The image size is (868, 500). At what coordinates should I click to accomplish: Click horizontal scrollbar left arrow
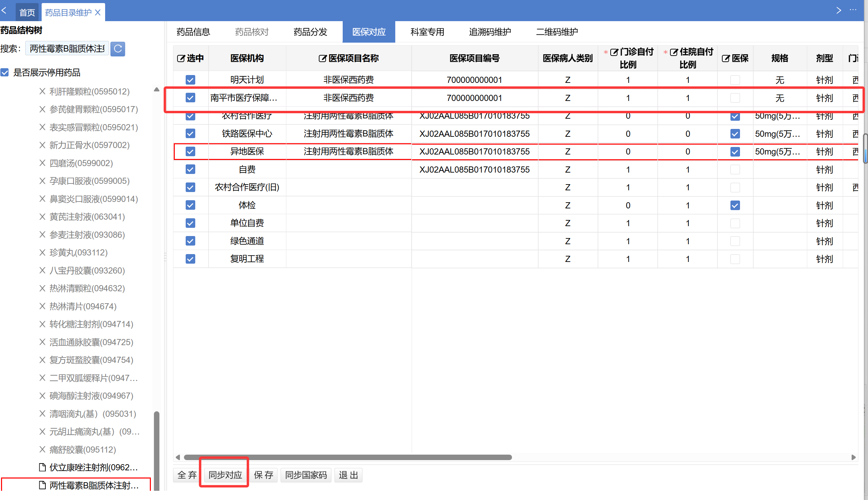click(177, 457)
